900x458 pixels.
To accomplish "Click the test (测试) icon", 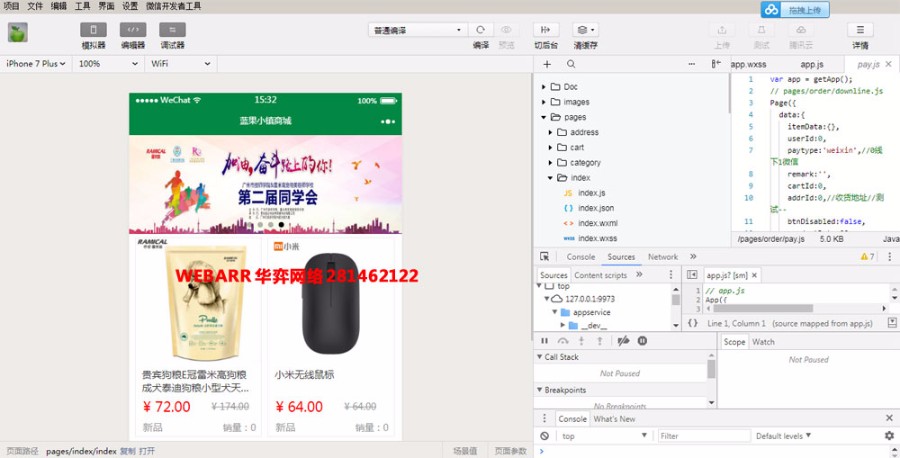I will point(761,30).
